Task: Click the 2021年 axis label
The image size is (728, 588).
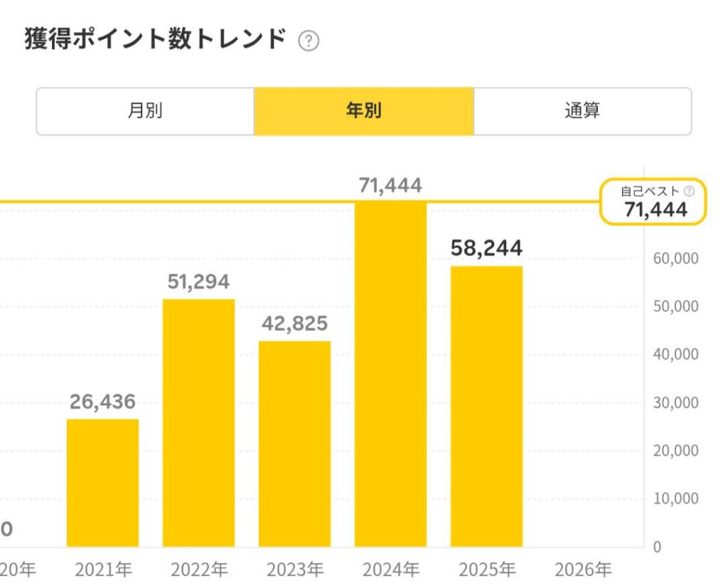Action: [103, 570]
